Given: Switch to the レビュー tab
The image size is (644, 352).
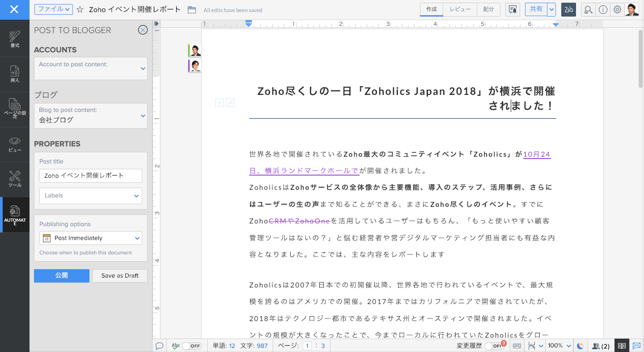Looking at the screenshot, I should pyautogui.click(x=460, y=9).
